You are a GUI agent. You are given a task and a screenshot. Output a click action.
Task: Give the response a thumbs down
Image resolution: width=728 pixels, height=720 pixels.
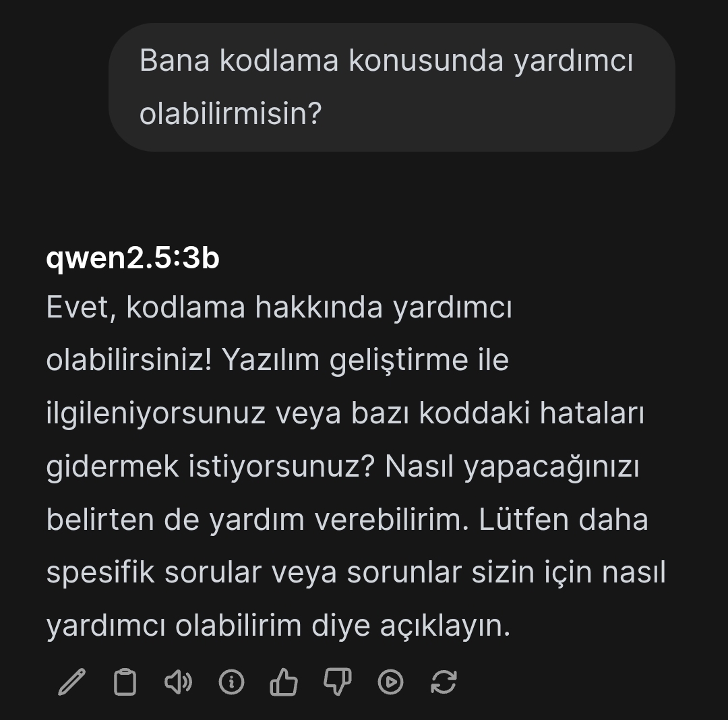coord(338,682)
